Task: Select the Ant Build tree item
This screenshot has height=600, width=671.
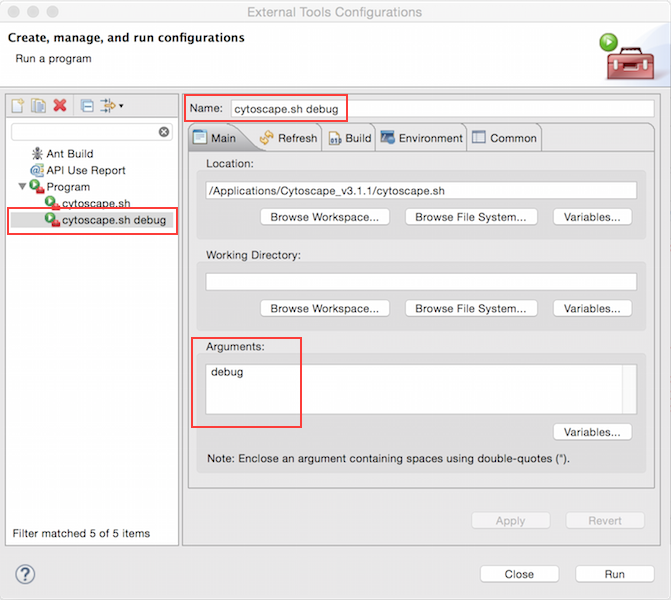Action: (x=69, y=154)
